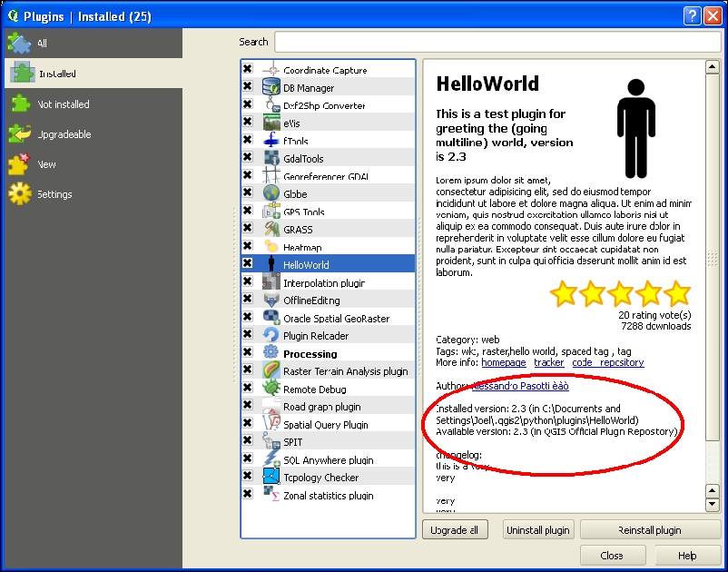
Task: Click the Raster Terrain Analysis icon
Action: (271, 370)
